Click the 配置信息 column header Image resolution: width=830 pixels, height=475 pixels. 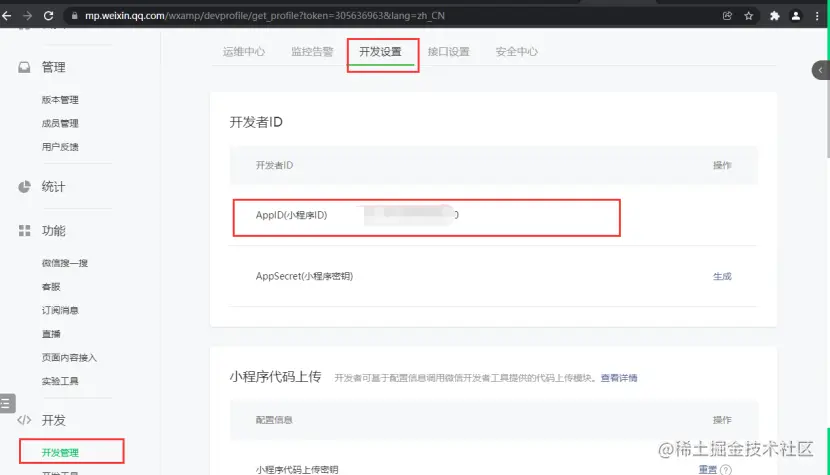(x=274, y=420)
